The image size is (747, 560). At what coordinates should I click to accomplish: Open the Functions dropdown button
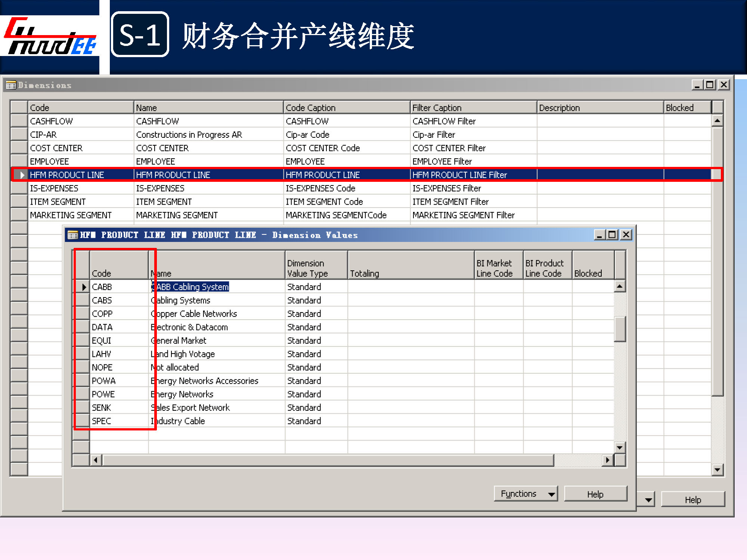pyautogui.click(x=526, y=494)
